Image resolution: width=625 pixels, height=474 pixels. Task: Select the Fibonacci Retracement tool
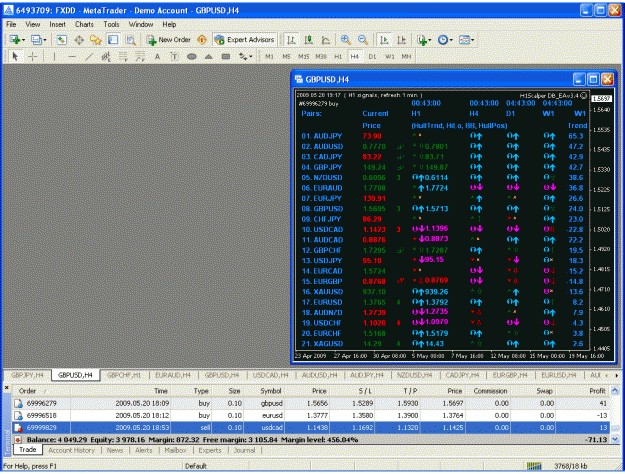123,57
